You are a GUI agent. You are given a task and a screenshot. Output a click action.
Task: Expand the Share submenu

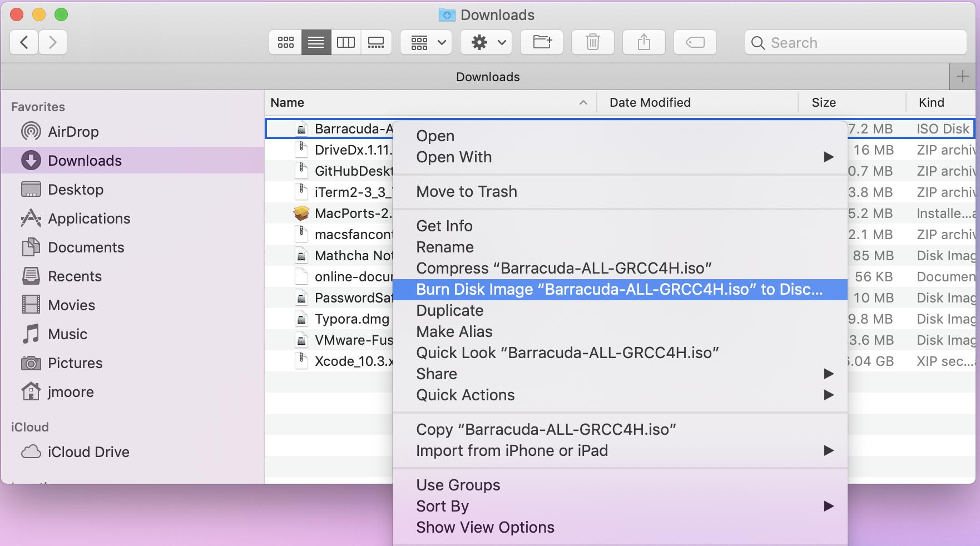point(620,374)
